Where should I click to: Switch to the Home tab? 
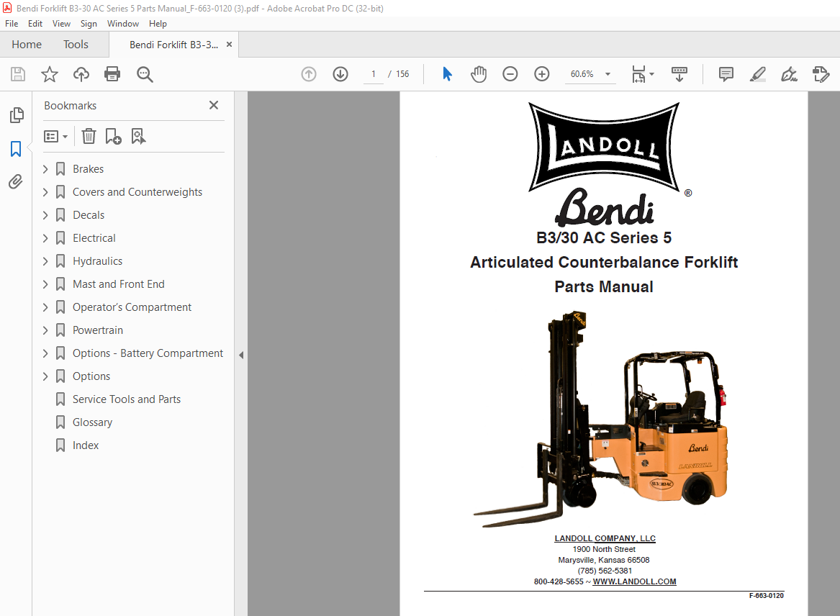point(27,45)
